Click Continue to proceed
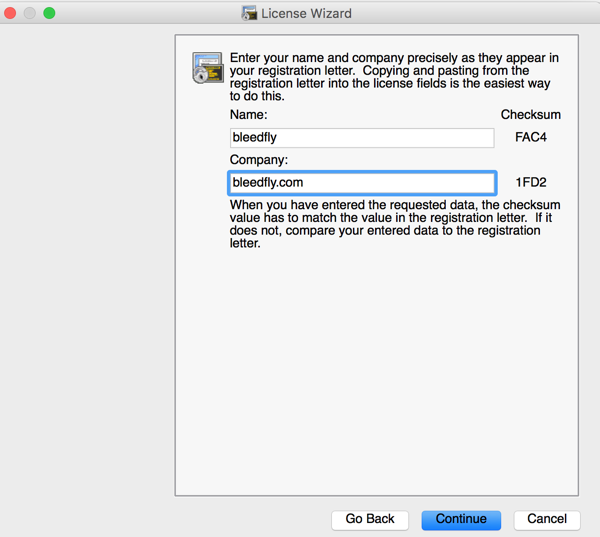 point(461,519)
